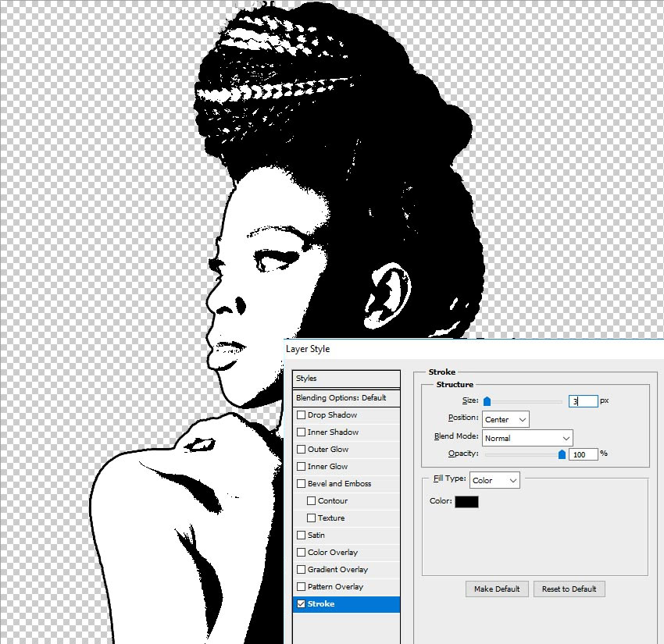Image resolution: width=664 pixels, height=644 pixels.
Task: Click the Size px input field
Action: click(x=583, y=401)
